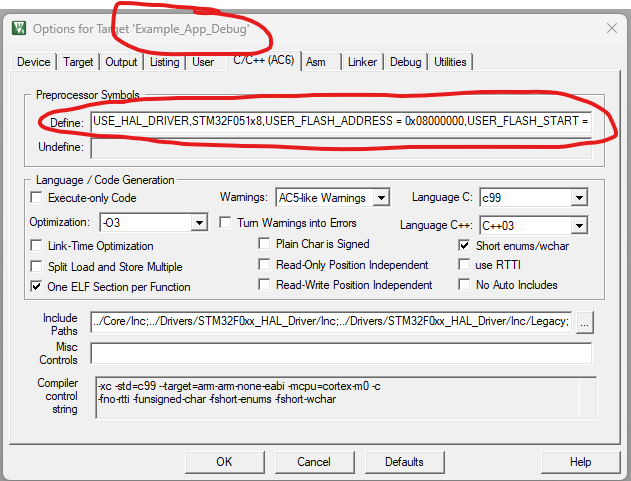
Task: Enable Execute-only Code checkbox
Action: 38,198
